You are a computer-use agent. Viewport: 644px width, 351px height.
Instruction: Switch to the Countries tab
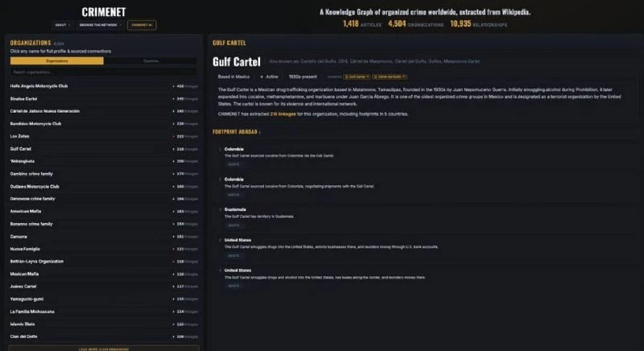tap(151, 60)
